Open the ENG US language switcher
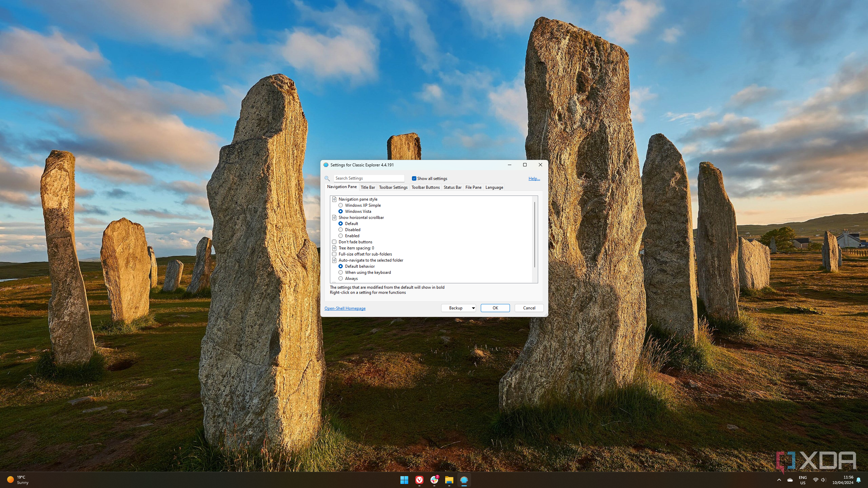Viewport: 868px width, 488px height. click(x=803, y=480)
